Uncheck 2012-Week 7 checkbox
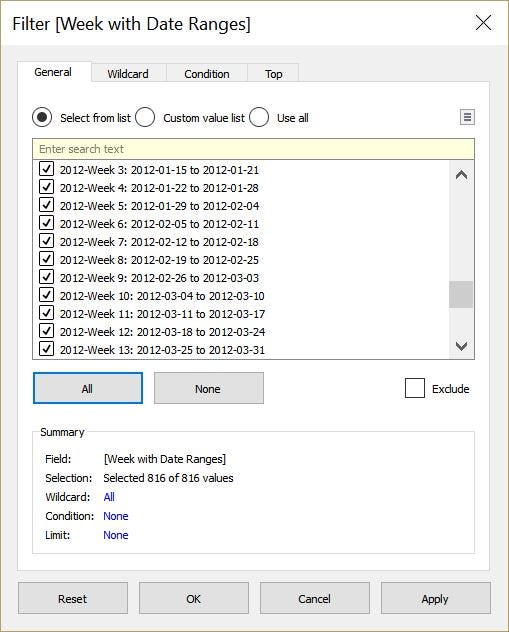Viewport: 509px width, 632px height. pyautogui.click(x=46, y=241)
